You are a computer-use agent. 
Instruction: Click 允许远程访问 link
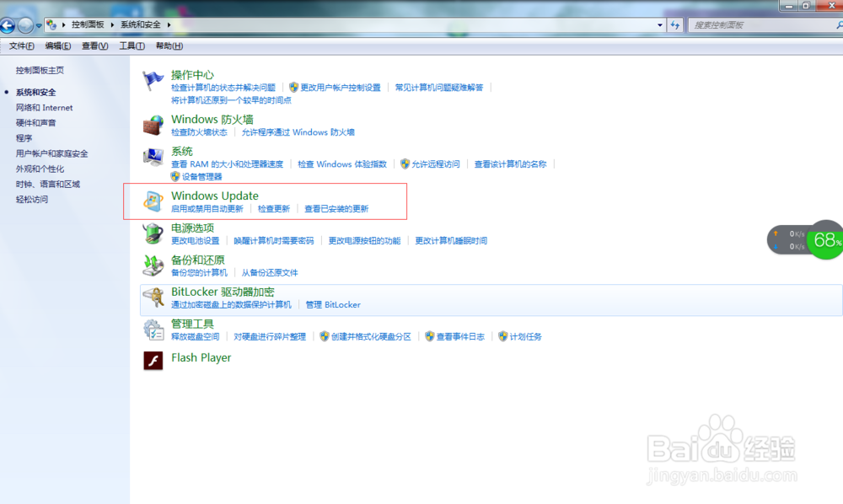coord(436,164)
